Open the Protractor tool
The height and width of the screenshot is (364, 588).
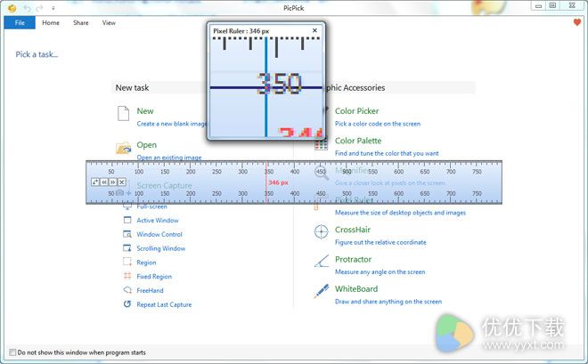[x=353, y=259]
